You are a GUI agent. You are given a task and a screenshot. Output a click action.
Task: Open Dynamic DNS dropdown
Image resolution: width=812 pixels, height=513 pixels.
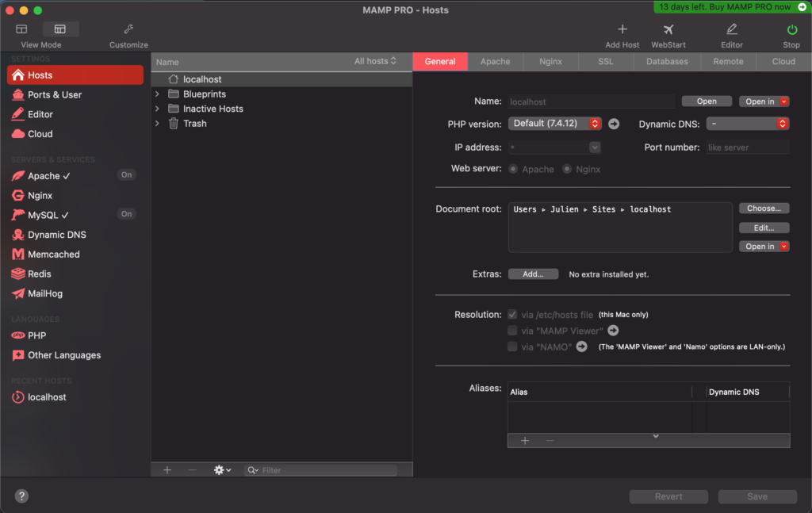click(748, 124)
